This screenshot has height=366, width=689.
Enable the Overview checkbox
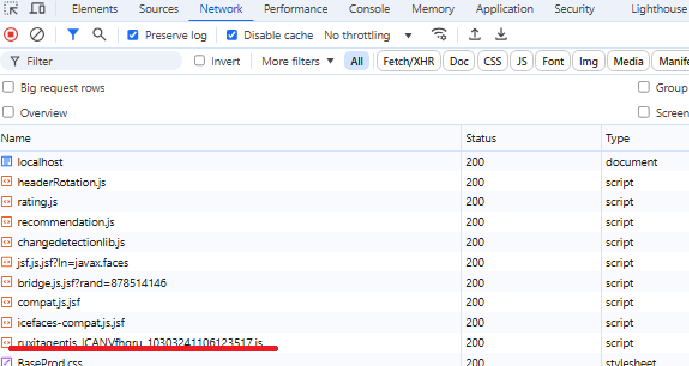point(8,112)
